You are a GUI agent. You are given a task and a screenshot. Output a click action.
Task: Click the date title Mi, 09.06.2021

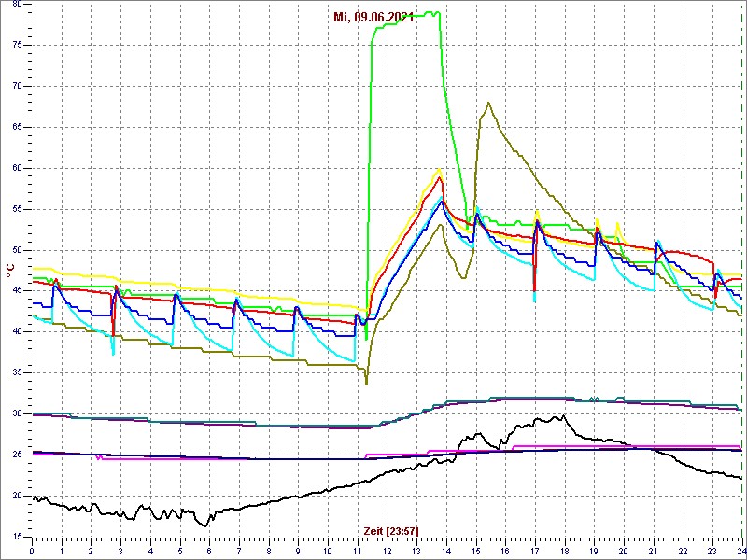point(373,17)
